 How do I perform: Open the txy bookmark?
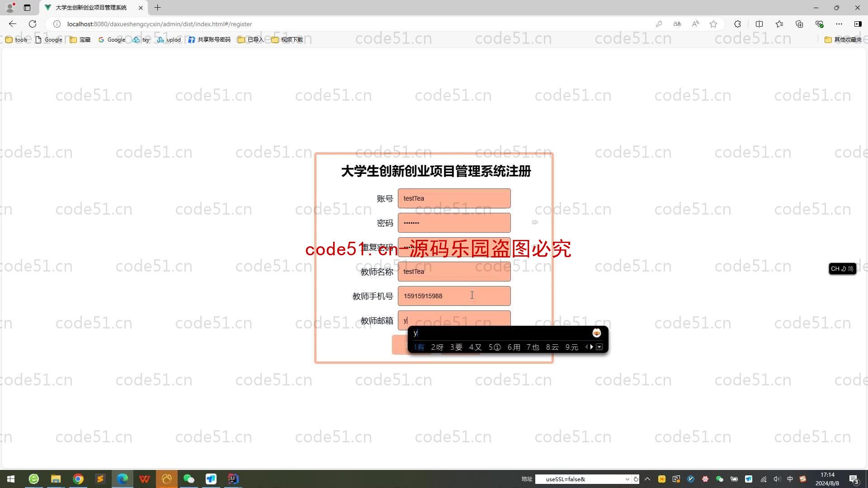(141, 40)
